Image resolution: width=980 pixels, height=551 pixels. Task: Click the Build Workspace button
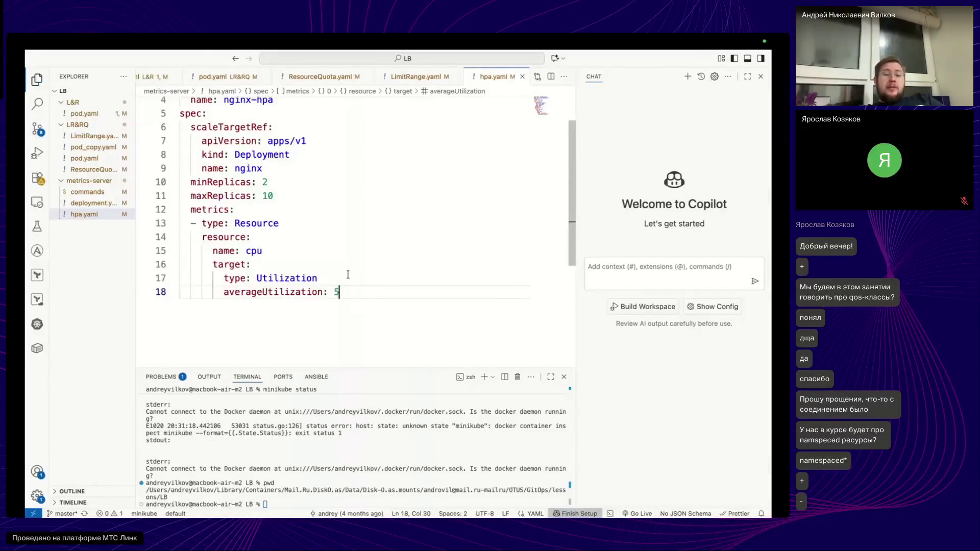(x=643, y=307)
